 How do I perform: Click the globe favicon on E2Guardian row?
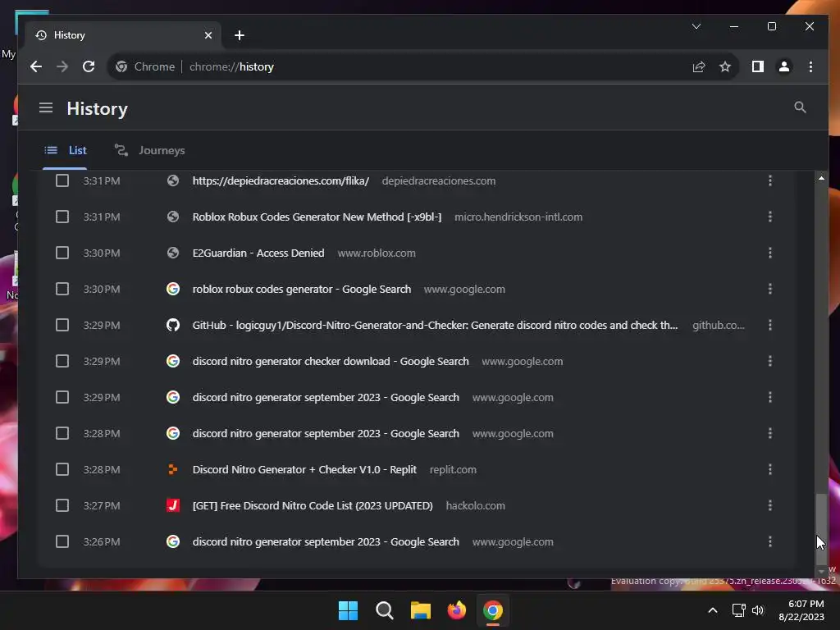(172, 253)
